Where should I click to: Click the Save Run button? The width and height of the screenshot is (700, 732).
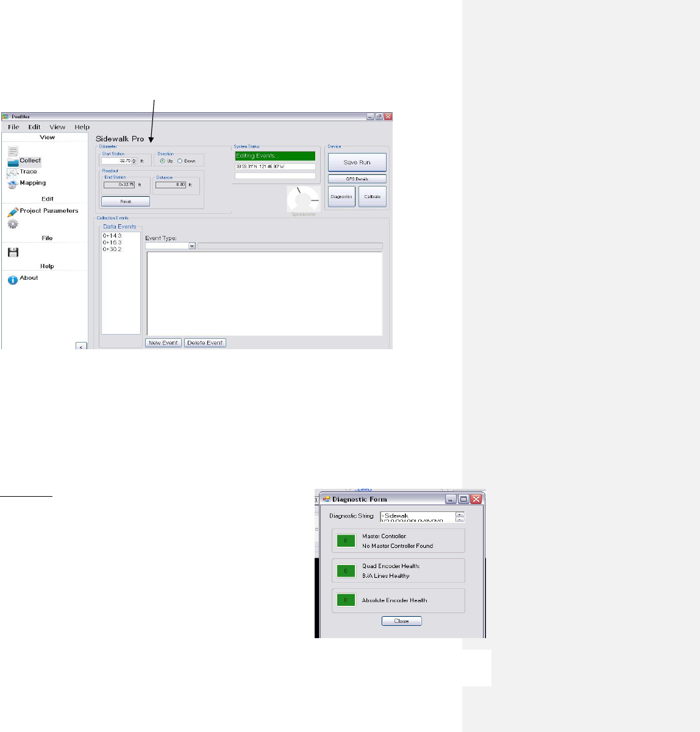tap(357, 163)
